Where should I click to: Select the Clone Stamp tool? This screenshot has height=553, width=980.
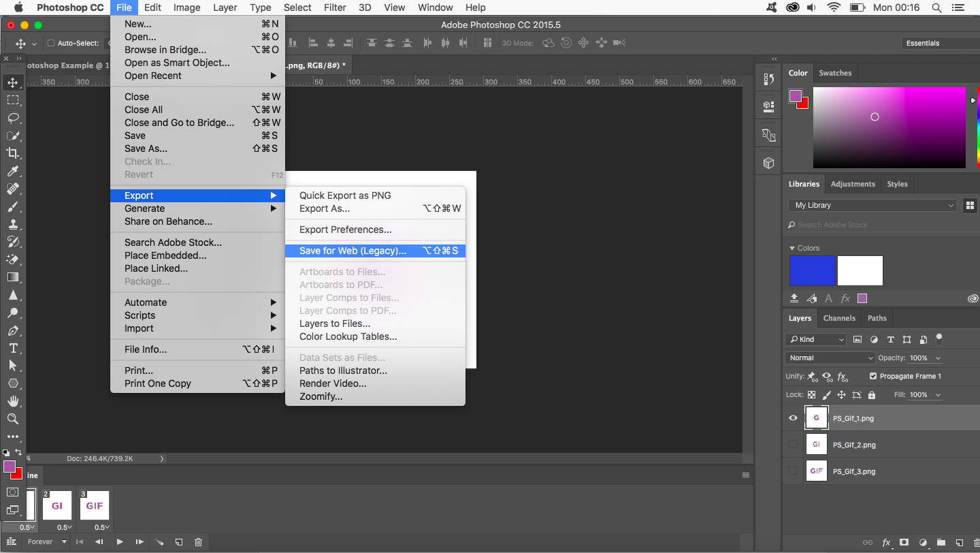click(12, 224)
